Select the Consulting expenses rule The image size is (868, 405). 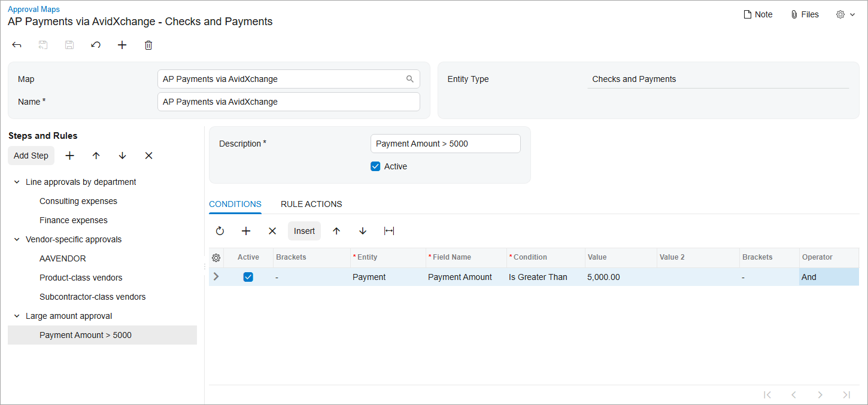click(78, 201)
